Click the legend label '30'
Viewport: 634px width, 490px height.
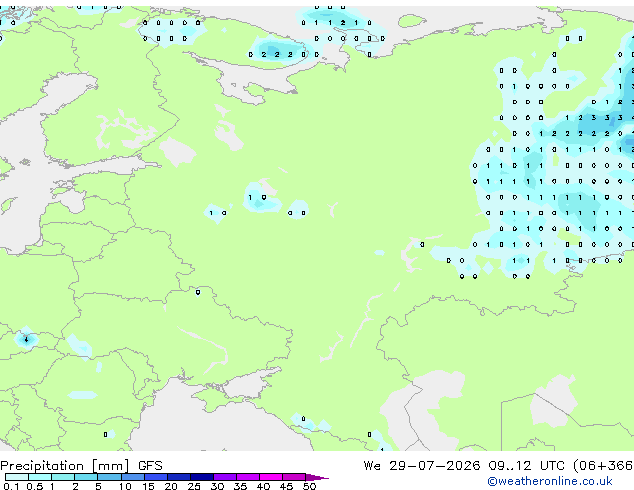(217, 486)
